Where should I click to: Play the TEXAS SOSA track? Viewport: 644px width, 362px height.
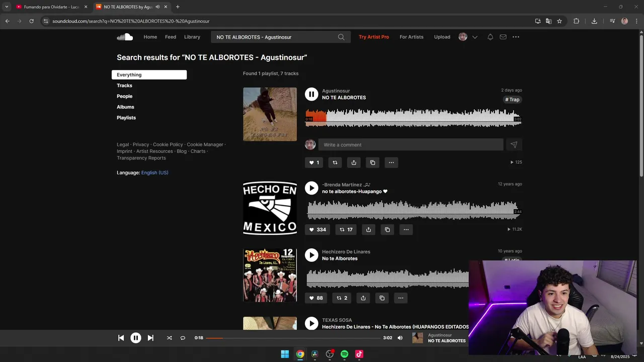coord(311,323)
